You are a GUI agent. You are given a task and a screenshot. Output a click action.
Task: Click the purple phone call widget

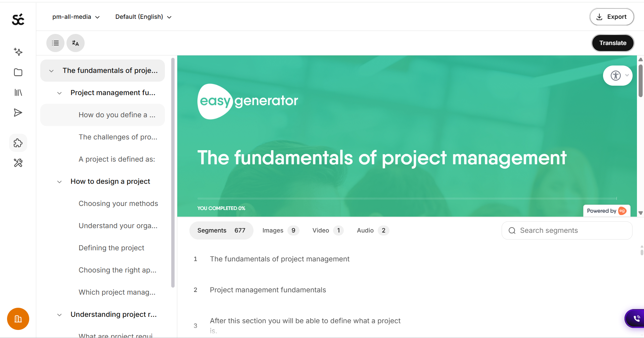coord(635,318)
